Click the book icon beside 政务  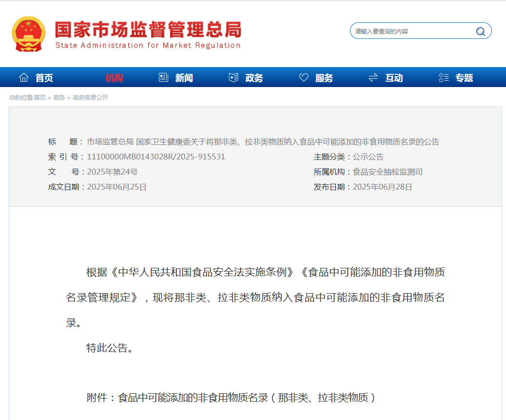point(233,77)
